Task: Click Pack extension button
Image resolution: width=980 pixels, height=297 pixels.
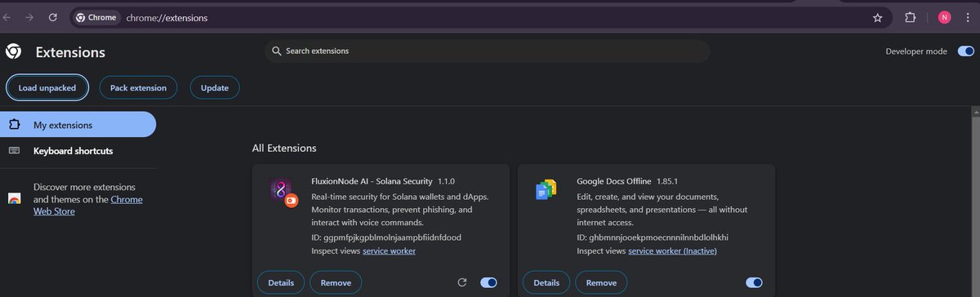Action: click(138, 87)
